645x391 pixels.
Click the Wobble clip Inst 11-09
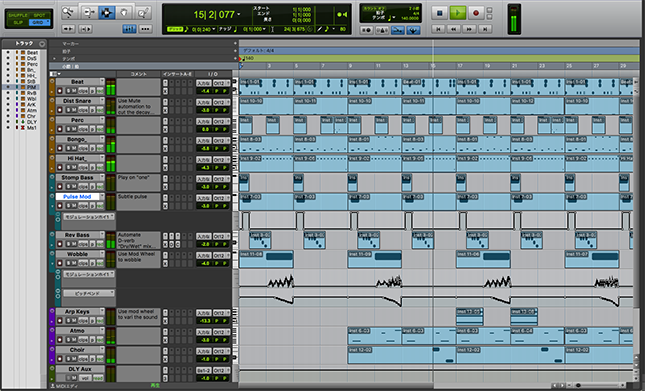click(375, 259)
